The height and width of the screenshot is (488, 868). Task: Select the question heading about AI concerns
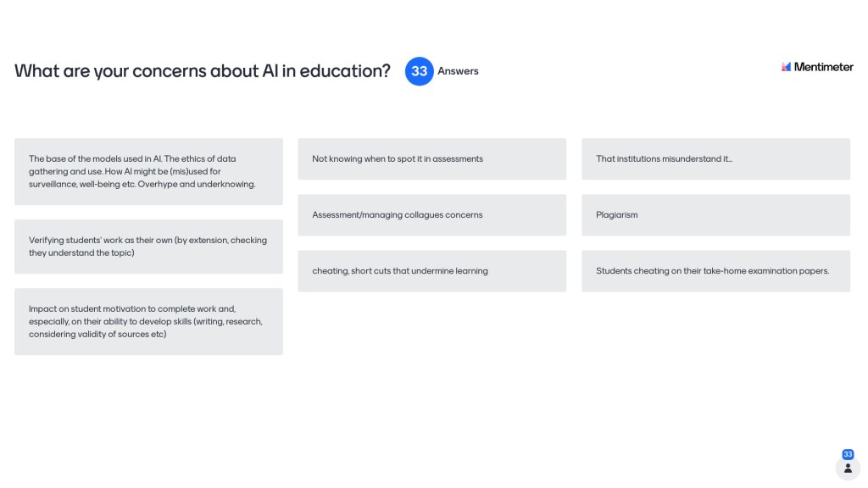pyautogui.click(x=202, y=71)
